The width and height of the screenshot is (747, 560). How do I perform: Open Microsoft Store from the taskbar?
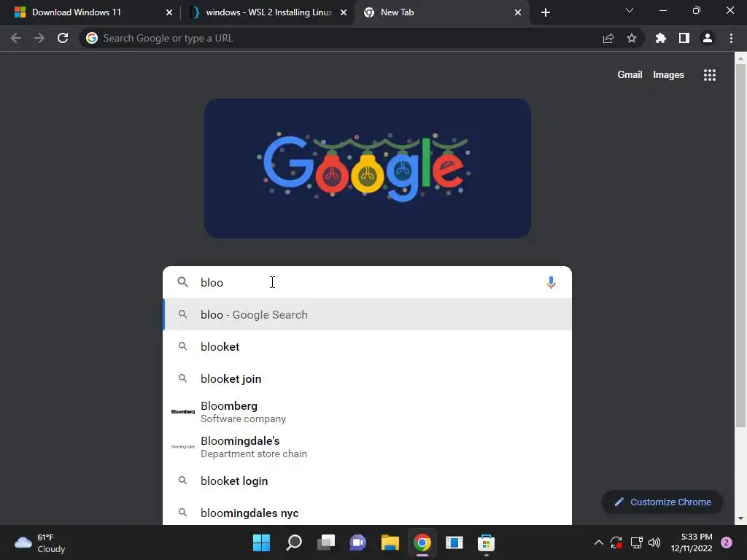point(486,542)
